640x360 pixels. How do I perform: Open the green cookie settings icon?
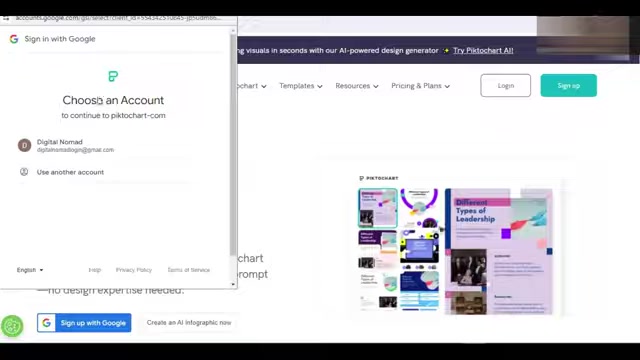pyautogui.click(x=12, y=326)
